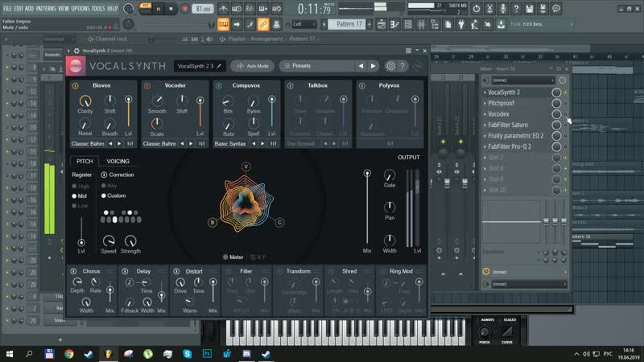Viewport: 644px width, 362px height.
Task: Click the Biovox Lvl slider
Action: (129, 113)
